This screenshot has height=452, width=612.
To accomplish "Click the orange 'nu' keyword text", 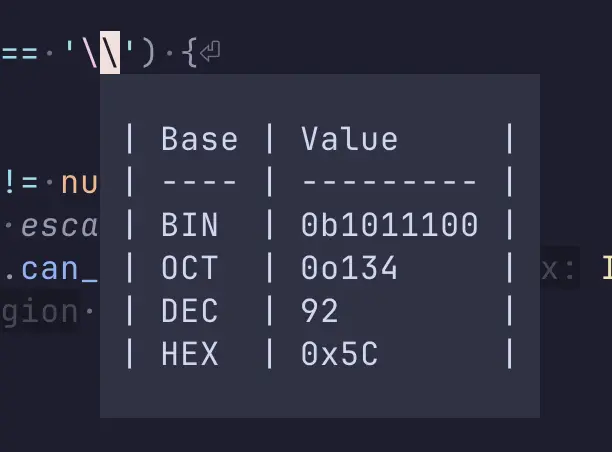I will tap(79, 183).
